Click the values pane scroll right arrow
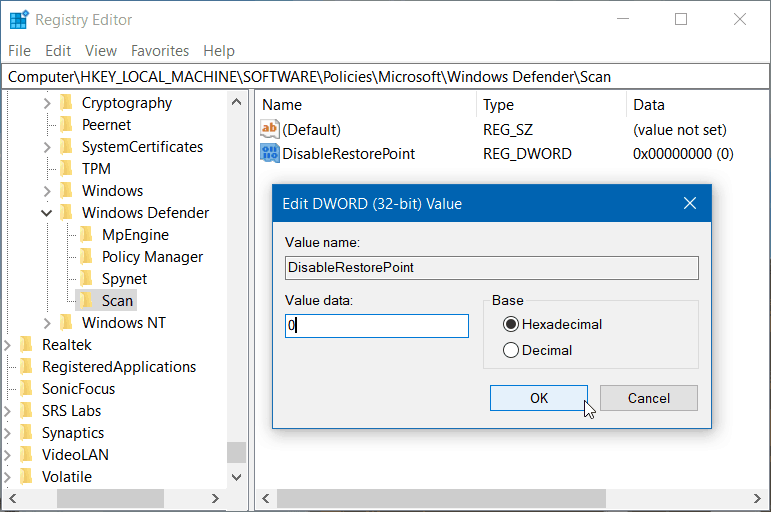771x512 pixels. tap(757, 498)
